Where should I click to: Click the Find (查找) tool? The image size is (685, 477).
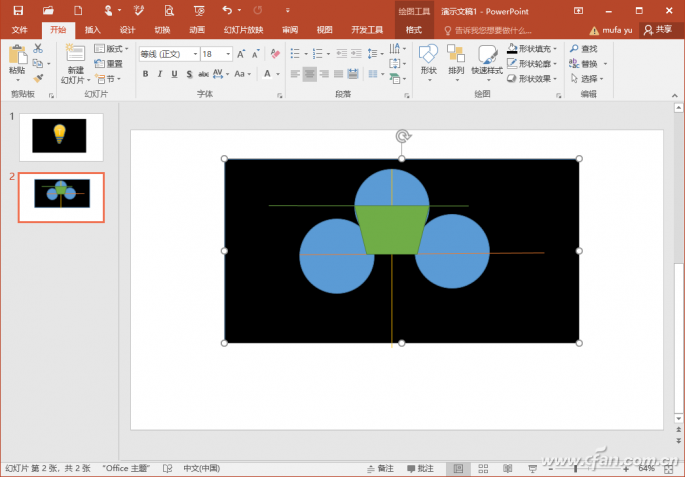[x=583, y=48]
